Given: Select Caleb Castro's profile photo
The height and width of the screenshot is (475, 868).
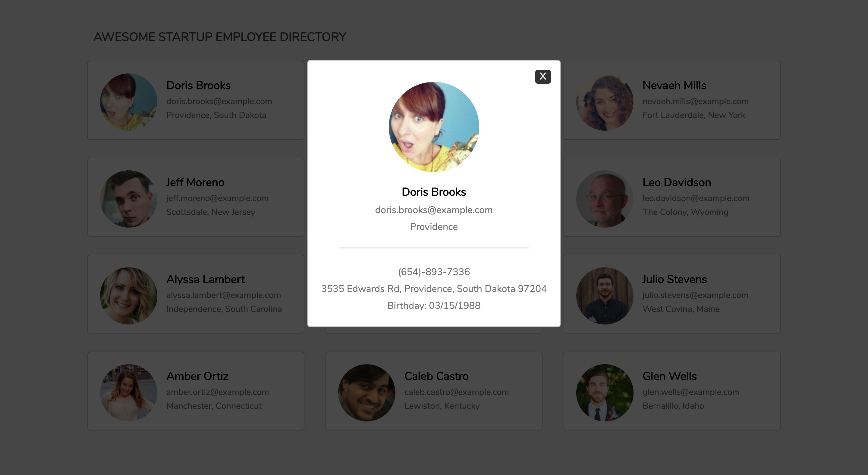Looking at the screenshot, I should [x=366, y=393].
